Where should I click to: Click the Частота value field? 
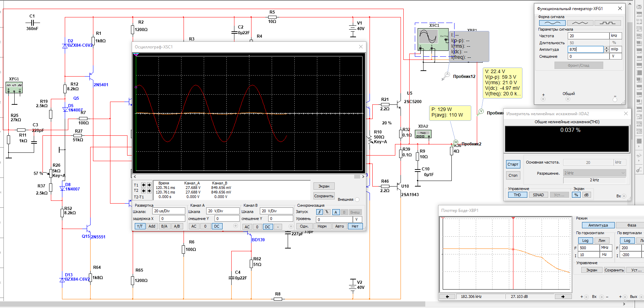588,36
